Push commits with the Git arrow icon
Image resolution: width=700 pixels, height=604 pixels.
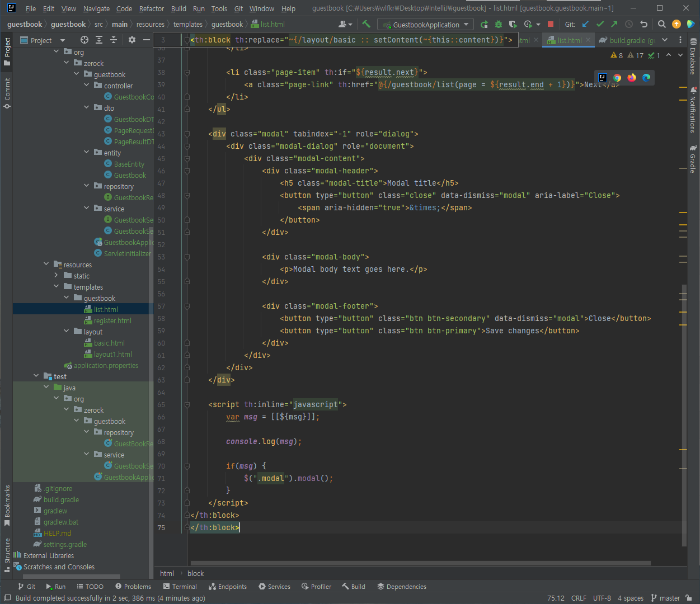tap(614, 24)
